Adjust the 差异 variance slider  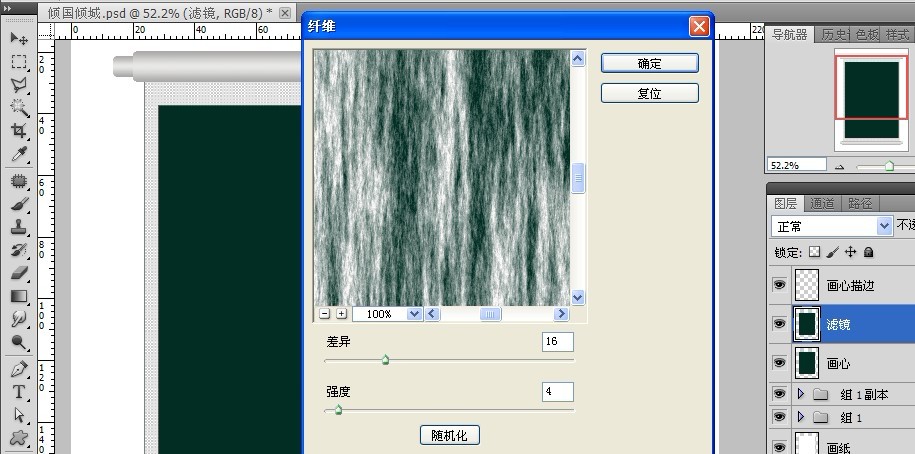pos(385,361)
